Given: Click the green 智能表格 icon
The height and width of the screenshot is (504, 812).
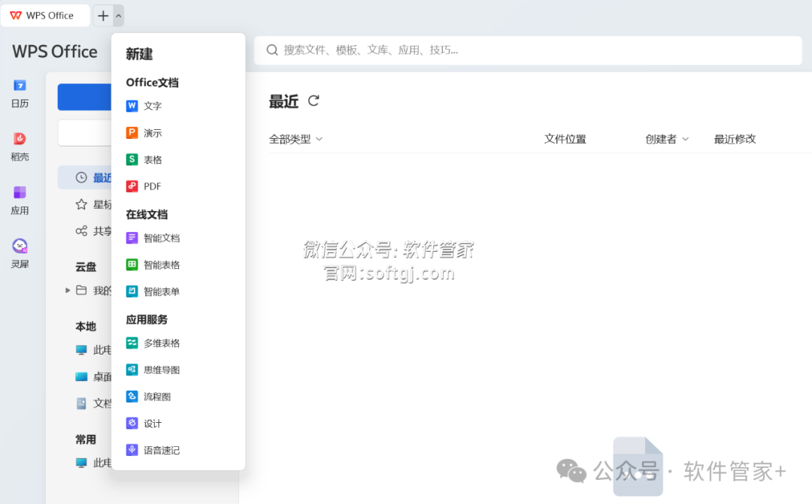Looking at the screenshot, I should 132,265.
